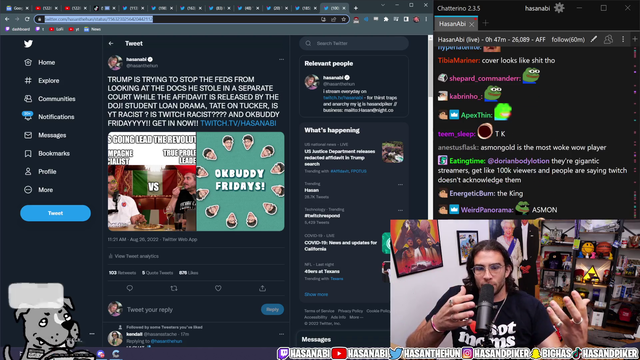
Task: Open hasanabi avatar on the tweet
Action: [x=115, y=62]
